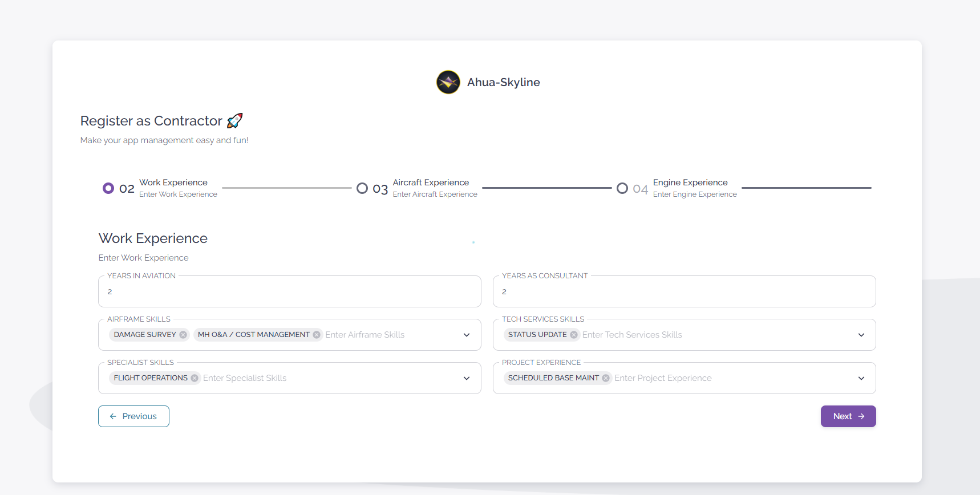Click the Next button

[848, 416]
